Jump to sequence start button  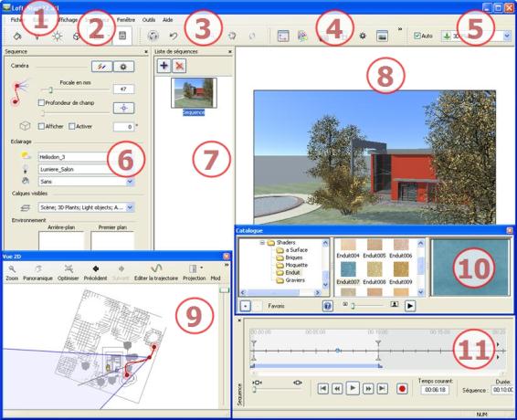[322, 389]
